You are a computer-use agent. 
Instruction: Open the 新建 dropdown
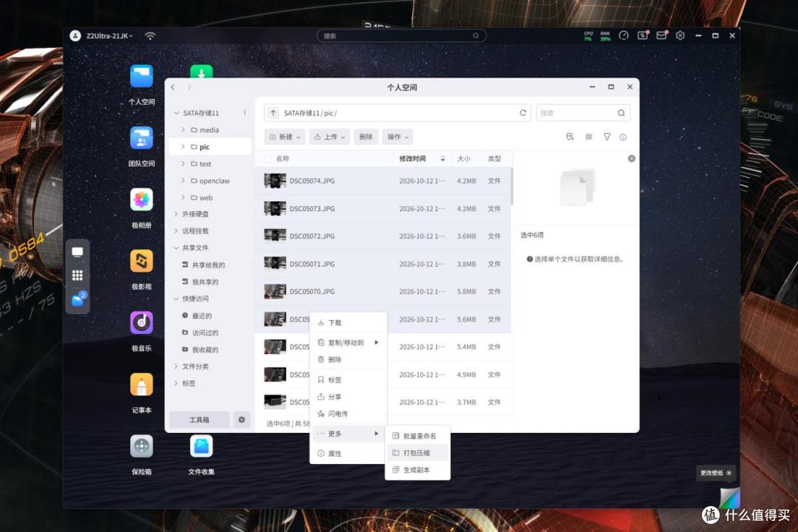click(x=284, y=137)
